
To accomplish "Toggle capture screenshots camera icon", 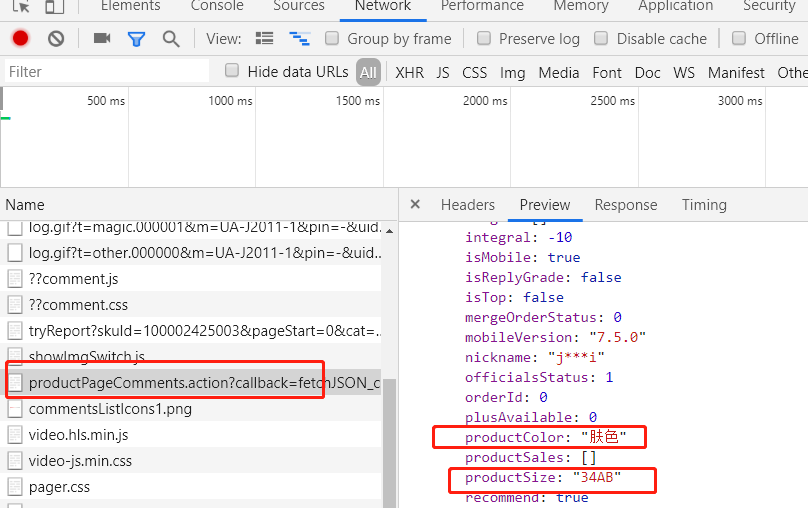I will (102, 38).
